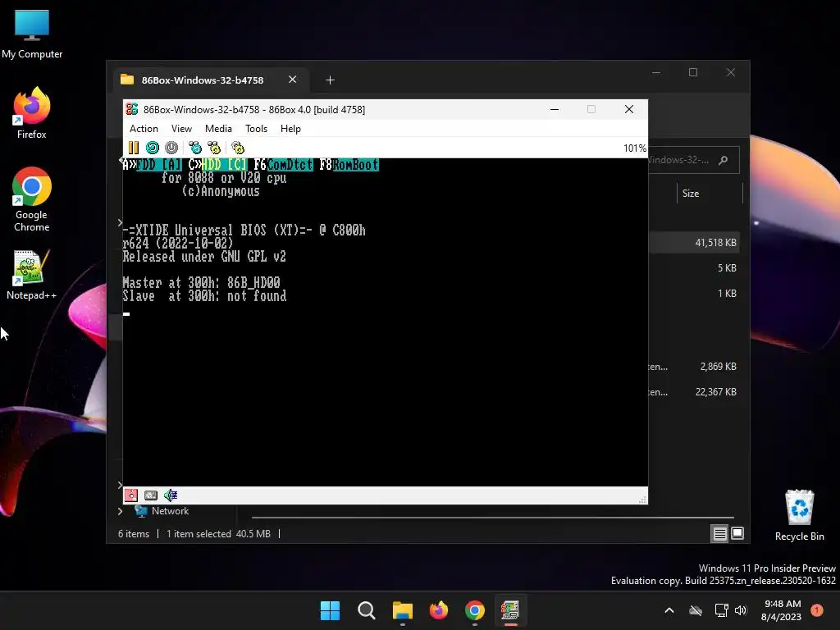Click the Size column header
The height and width of the screenshot is (630, 840).
pos(691,194)
